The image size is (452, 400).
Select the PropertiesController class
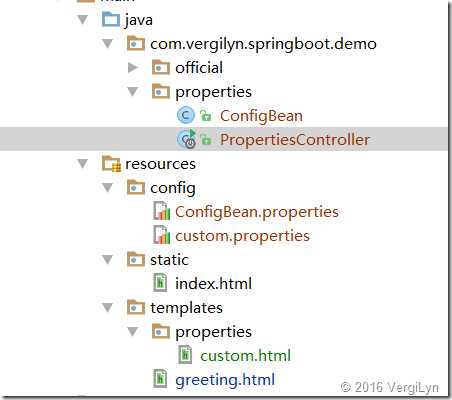[x=295, y=139]
